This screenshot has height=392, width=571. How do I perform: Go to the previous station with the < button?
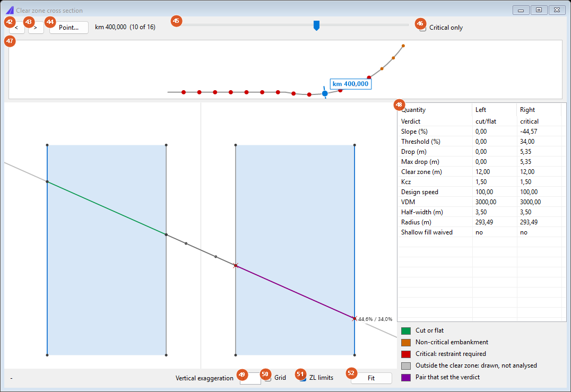17,27
